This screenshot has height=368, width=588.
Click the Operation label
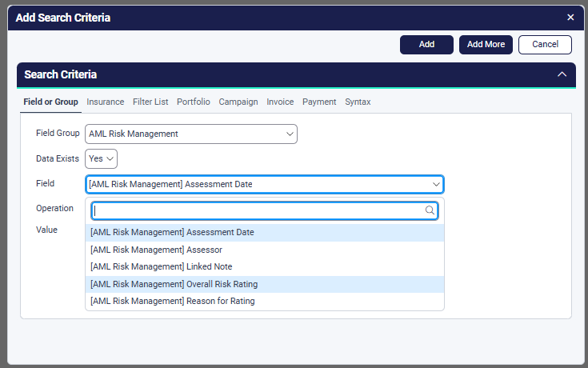(54, 208)
